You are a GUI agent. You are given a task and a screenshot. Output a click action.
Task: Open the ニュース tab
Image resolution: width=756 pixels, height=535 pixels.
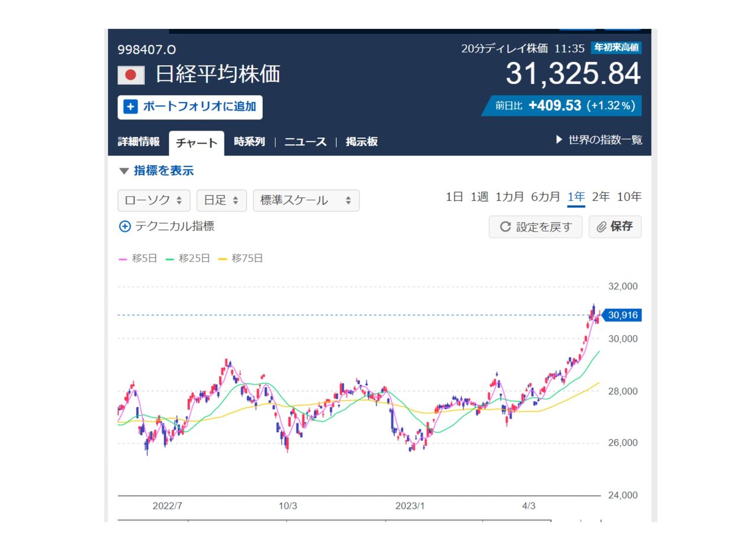pyautogui.click(x=305, y=142)
